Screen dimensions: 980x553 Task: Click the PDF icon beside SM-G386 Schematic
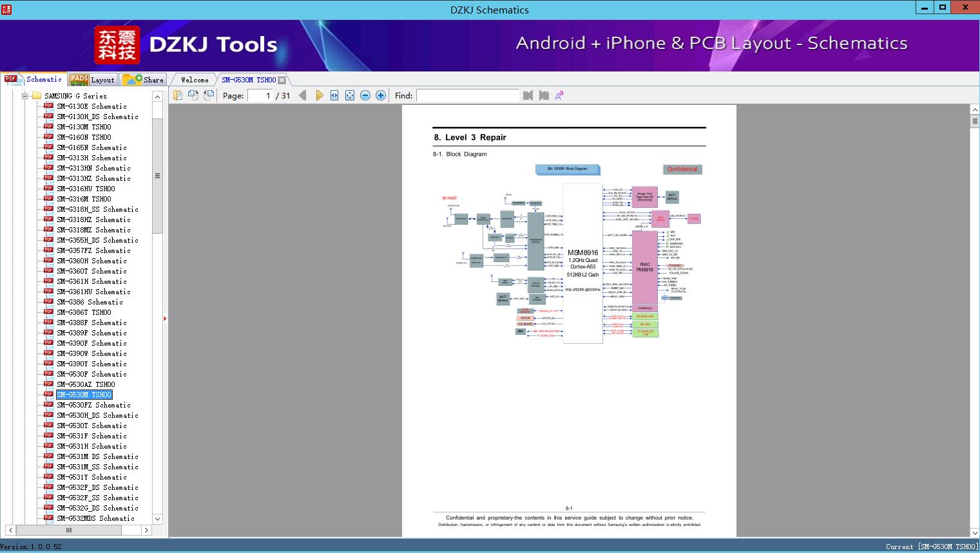point(48,302)
